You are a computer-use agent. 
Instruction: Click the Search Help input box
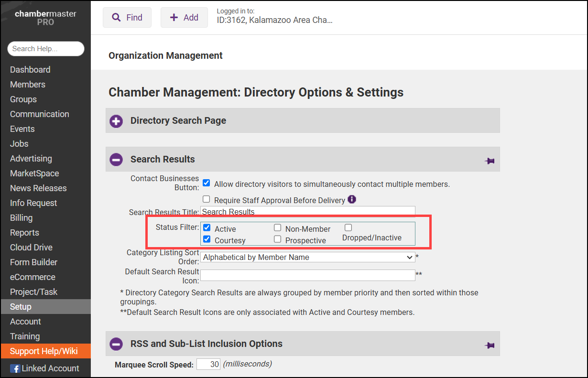tap(46, 49)
